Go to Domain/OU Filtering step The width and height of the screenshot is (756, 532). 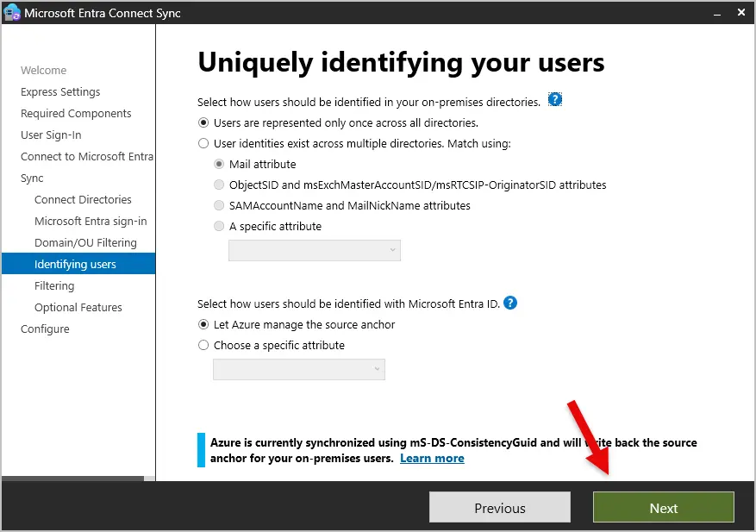(x=85, y=242)
